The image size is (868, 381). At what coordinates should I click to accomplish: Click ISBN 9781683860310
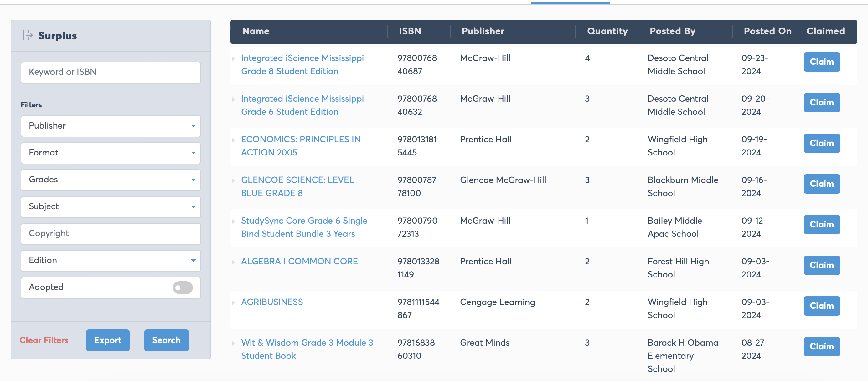(x=416, y=349)
